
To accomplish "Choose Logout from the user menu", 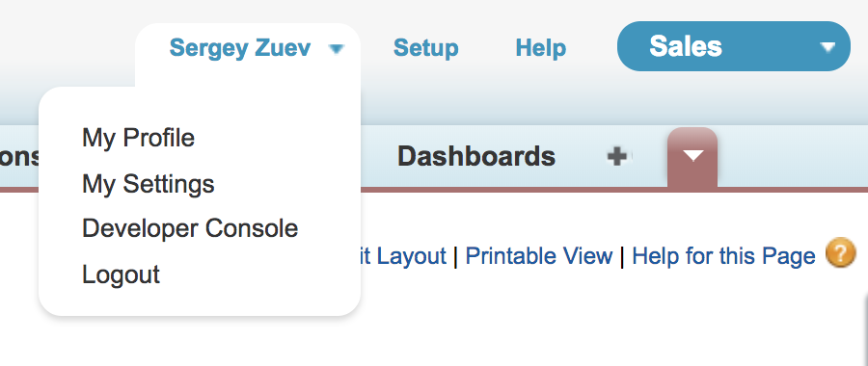I will click(121, 274).
